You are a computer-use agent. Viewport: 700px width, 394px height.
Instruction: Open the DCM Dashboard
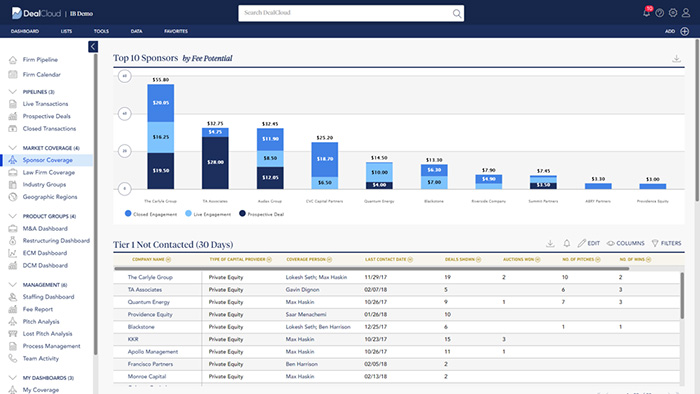(45, 265)
